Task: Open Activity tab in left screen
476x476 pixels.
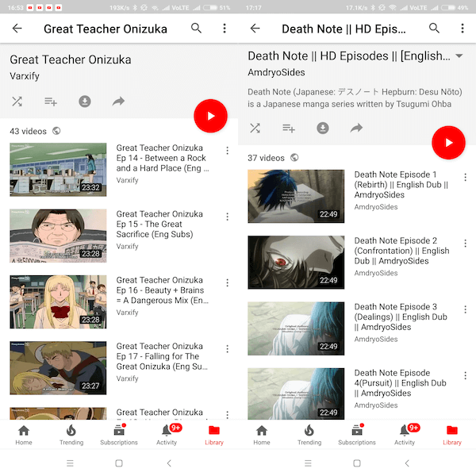Action: point(167,435)
